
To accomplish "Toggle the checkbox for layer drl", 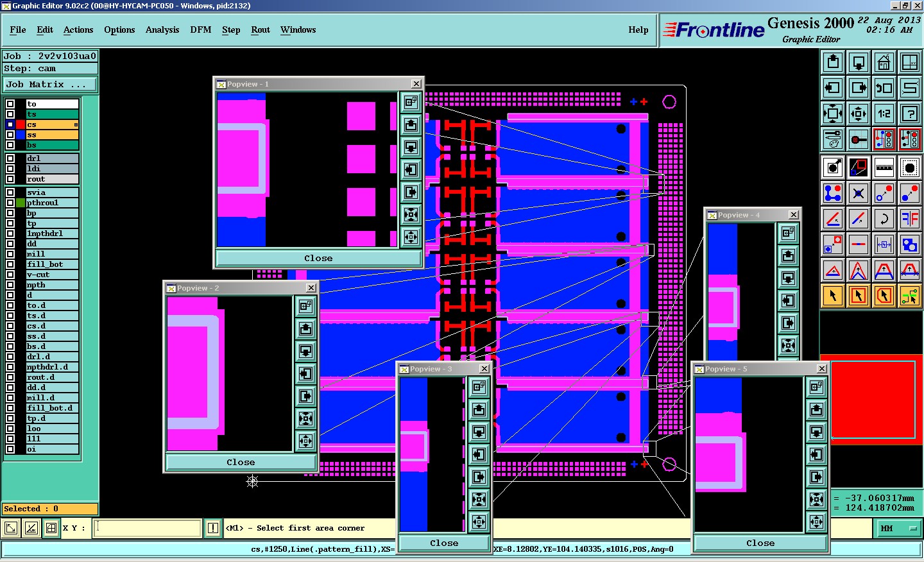I will (10, 158).
